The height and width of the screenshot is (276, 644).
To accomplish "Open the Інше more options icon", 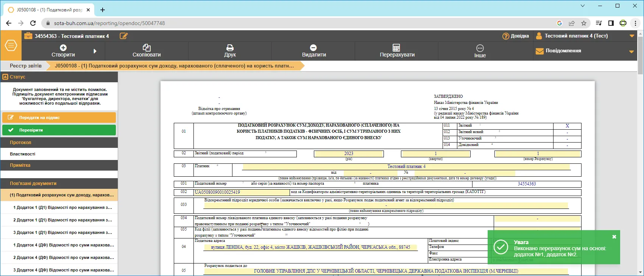I will (x=480, y=48).
